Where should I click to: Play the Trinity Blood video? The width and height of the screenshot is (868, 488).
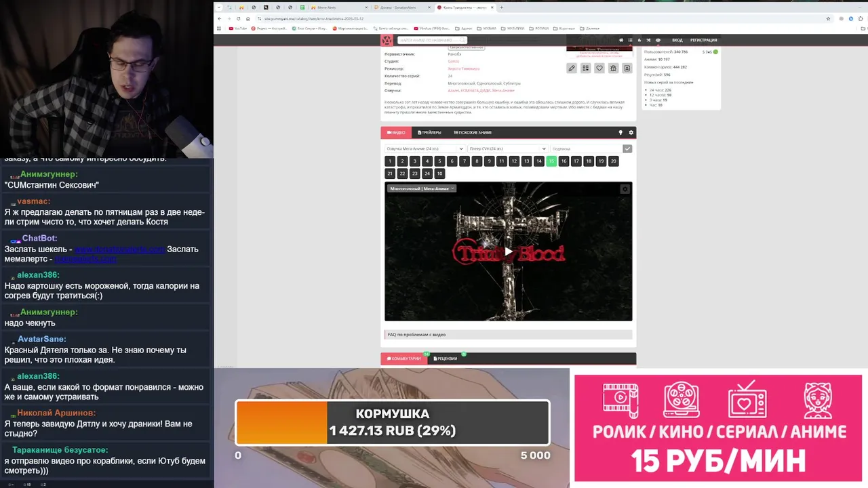click(508, 251)
